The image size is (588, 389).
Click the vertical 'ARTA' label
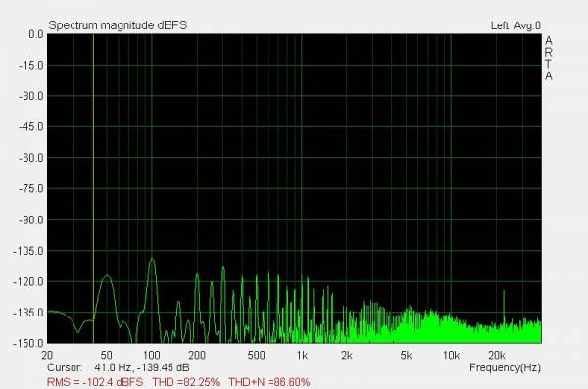549,58
